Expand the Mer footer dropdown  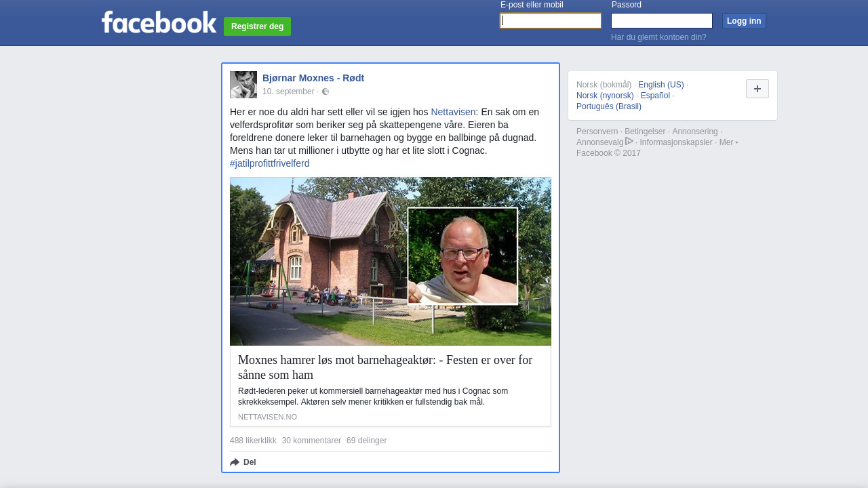coord(728,142)
